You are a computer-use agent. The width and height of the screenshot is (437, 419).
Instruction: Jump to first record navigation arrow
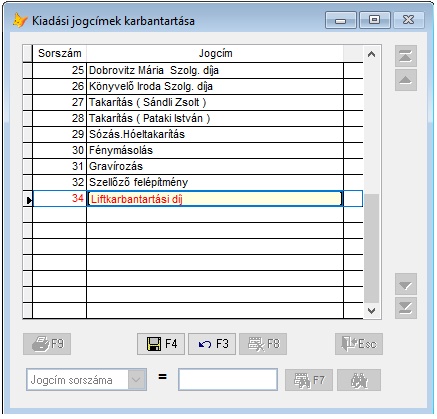pyautogui.click(x=406, y=56)
